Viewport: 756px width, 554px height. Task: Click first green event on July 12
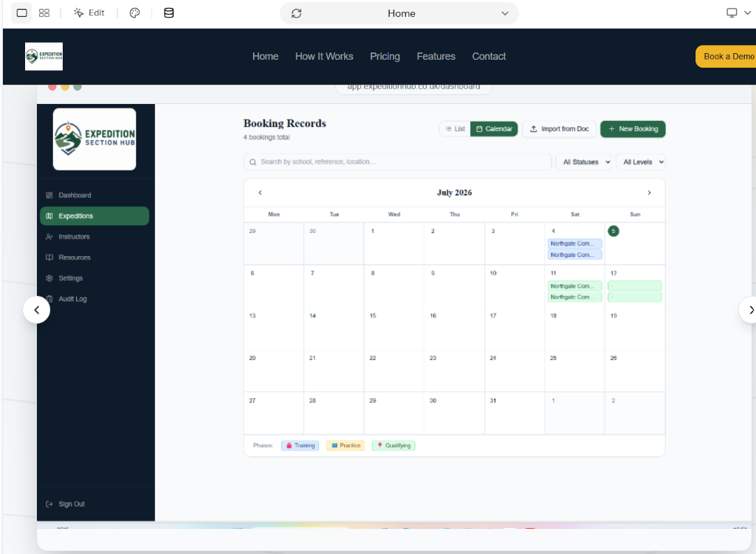pos(634,286)
